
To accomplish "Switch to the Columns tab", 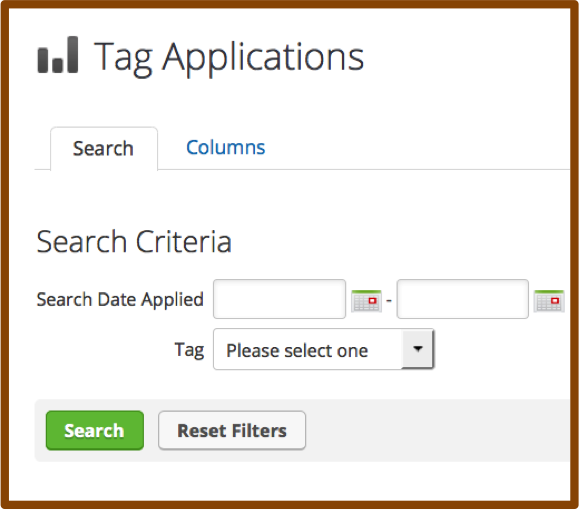I will point(226,147).
